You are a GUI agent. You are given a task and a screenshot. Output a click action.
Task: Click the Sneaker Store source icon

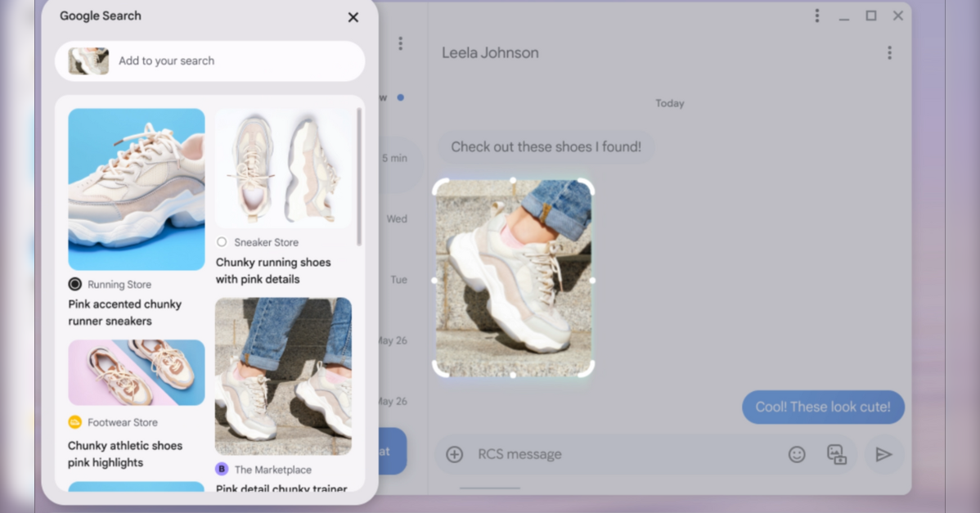point(222,242)
